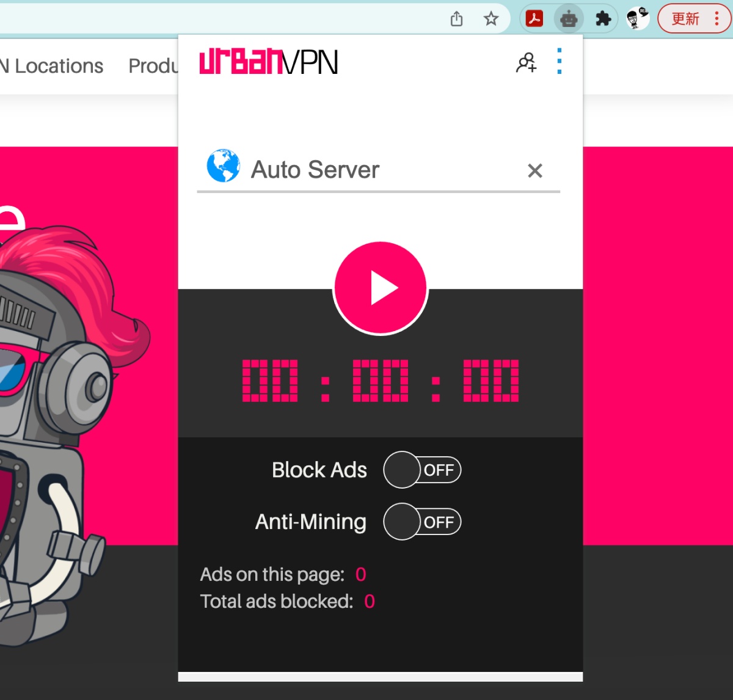733x700 pixels.
Task: Toggle the Block Ads switch
Action: point(422,470)
